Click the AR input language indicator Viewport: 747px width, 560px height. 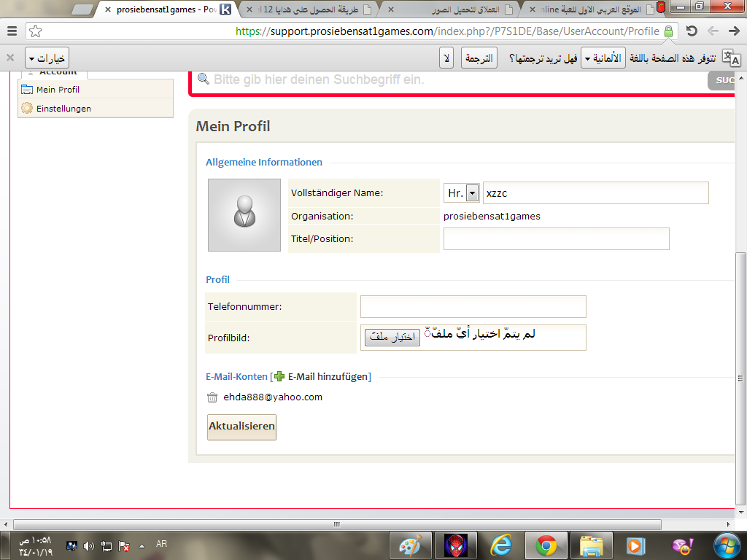point(161,544)
